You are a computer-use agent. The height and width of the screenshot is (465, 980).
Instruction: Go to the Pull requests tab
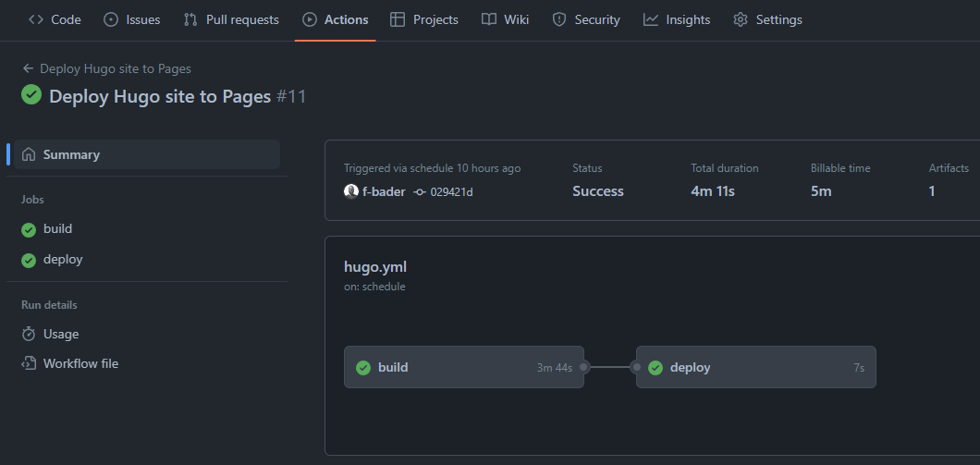231,20
